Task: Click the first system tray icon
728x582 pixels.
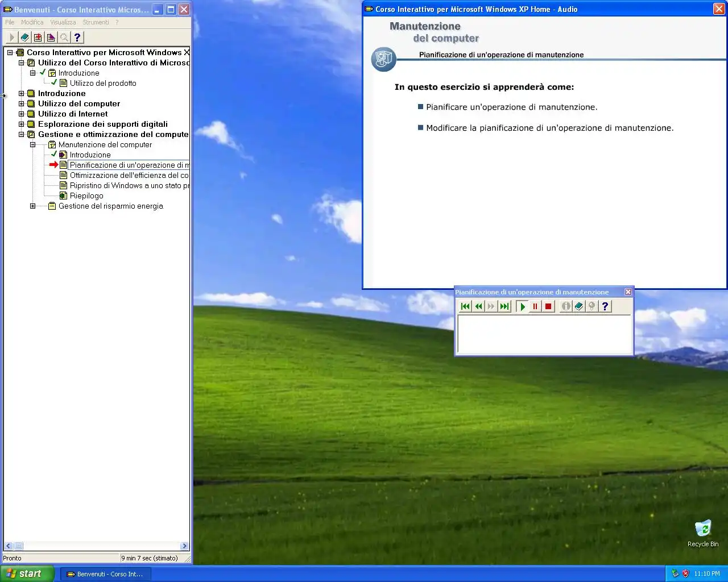Action: [675, 573]
